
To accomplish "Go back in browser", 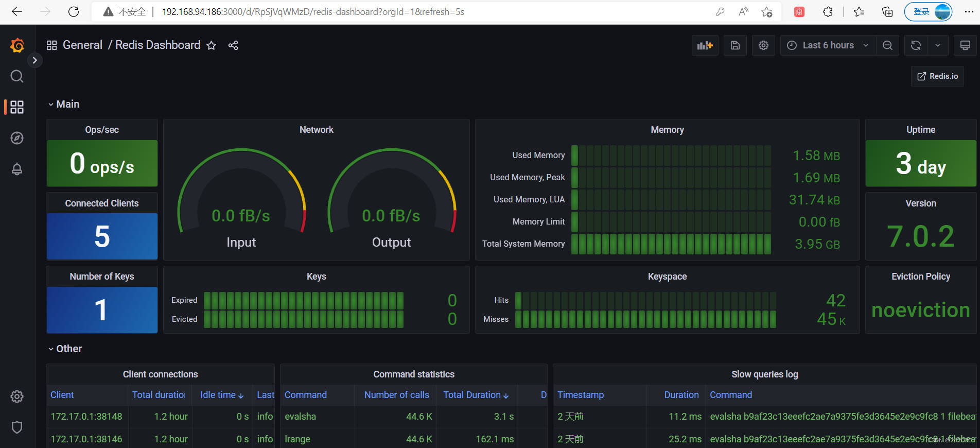I will pos(17,12).
